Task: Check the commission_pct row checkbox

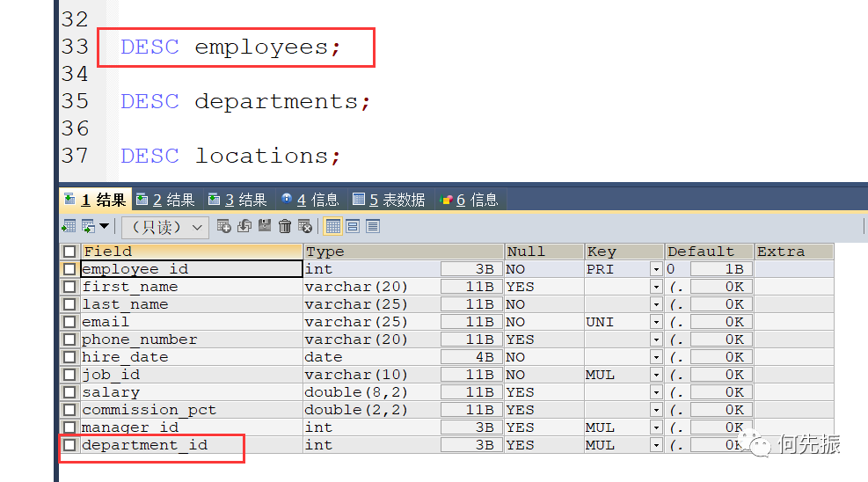Action: pos(69,410)
